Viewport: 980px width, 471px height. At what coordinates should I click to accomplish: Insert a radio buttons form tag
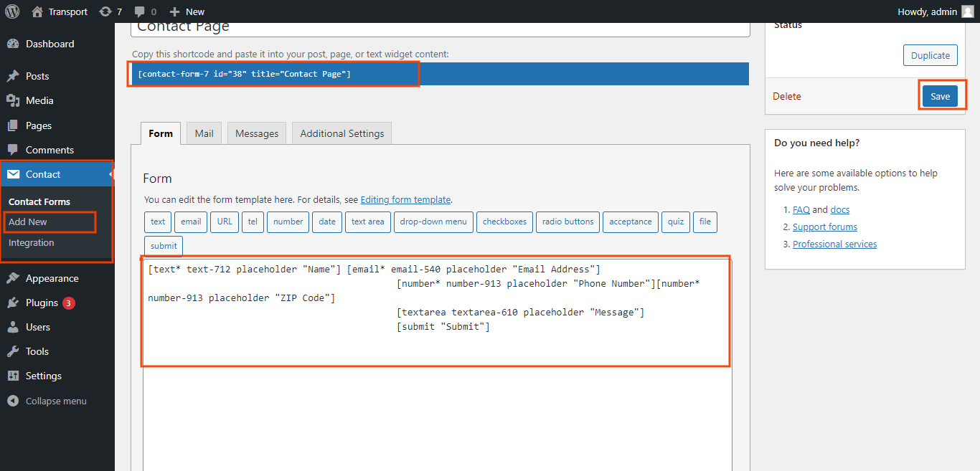(x=567, y=222)
